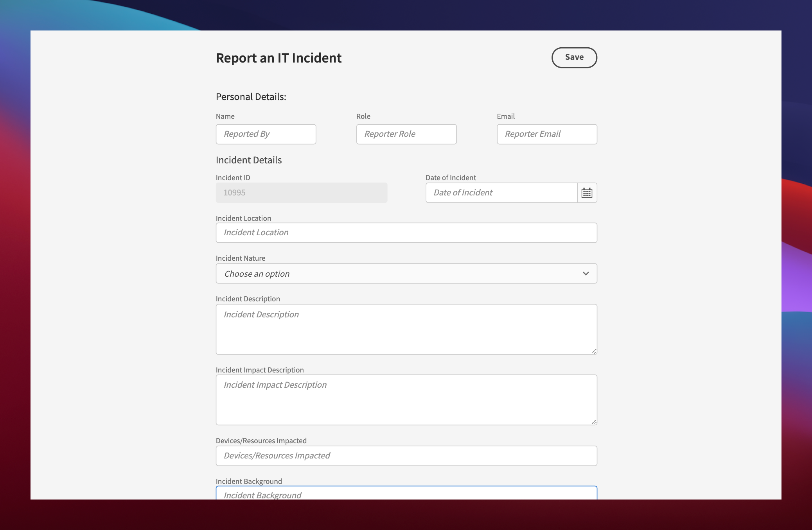The height and width of the screenshot is (530, 812).
Task: Focus the Reported By name field
Action: 266,134
